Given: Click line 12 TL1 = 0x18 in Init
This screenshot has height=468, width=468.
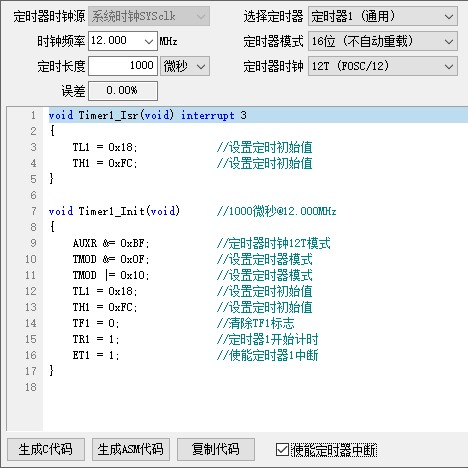Looking at the screenshot, I should [105, 291].
